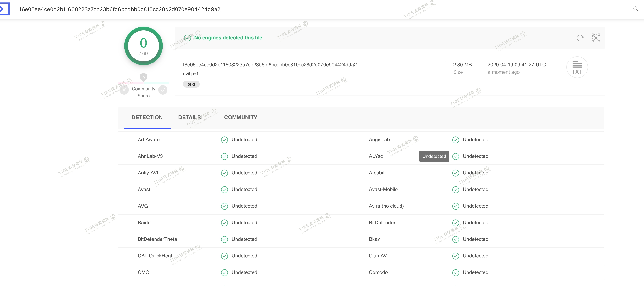Click the 0 / 60 detection score circle
The height and width of the screenshot is (286, 644).
(x=144, y=46)
